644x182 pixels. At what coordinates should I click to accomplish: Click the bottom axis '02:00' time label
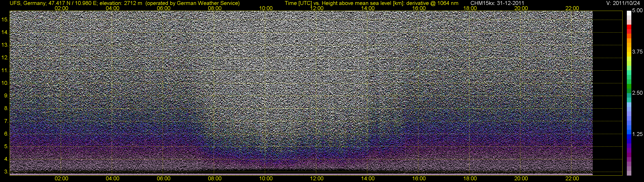pos(61,179)
